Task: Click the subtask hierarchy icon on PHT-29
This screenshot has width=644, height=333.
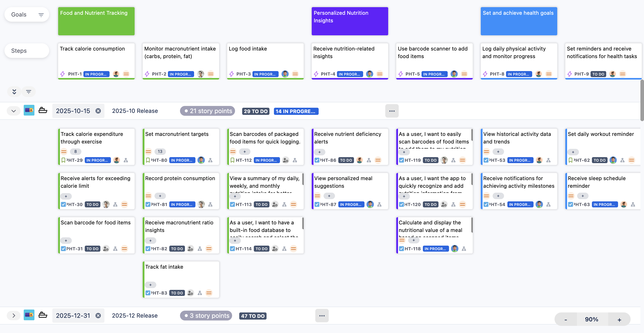Action: click(x=126, y=160)
